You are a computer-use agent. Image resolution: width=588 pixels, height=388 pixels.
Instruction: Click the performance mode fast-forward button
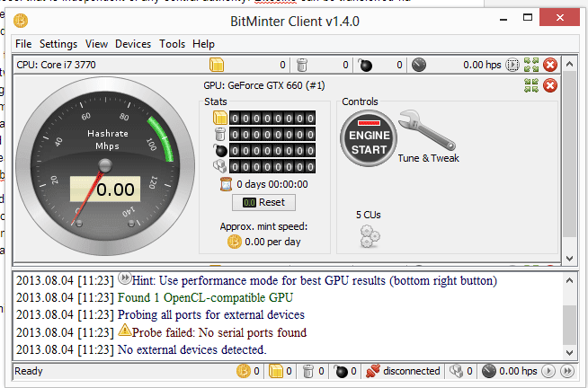tap(567, 371)
